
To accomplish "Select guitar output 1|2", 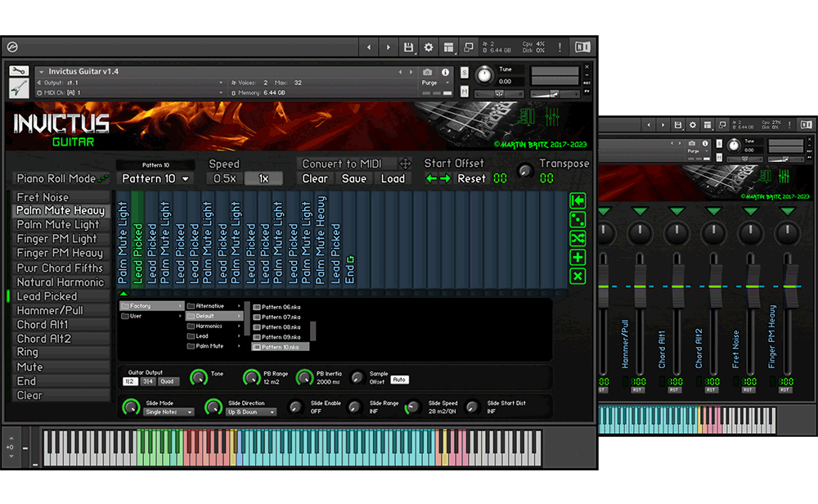I will point(130,381).
